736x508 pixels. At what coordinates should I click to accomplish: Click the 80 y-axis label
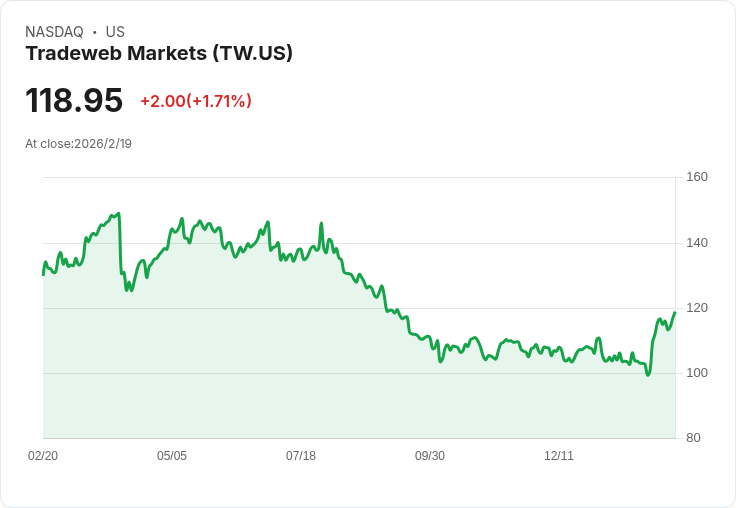(693, 438)
